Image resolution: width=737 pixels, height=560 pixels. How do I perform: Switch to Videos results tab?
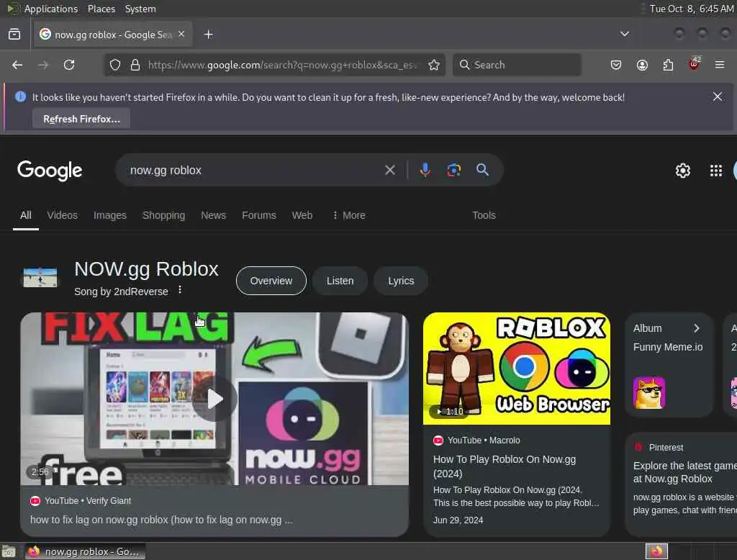point(62,215)
